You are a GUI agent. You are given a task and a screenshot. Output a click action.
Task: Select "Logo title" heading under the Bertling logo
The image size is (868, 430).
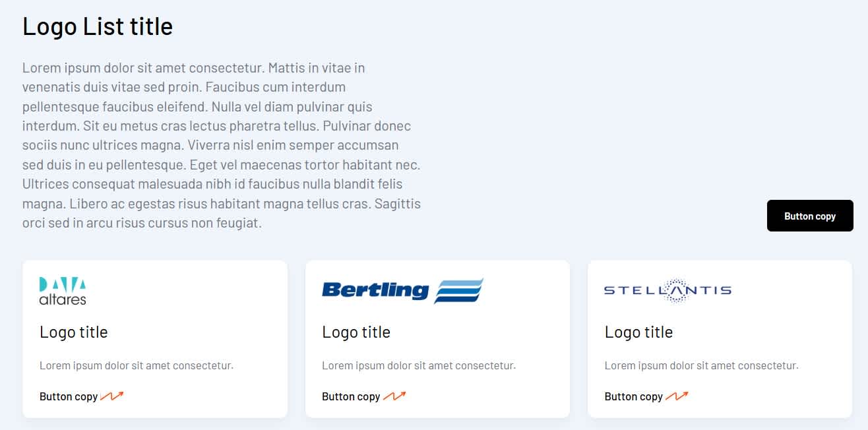point(356,332)
